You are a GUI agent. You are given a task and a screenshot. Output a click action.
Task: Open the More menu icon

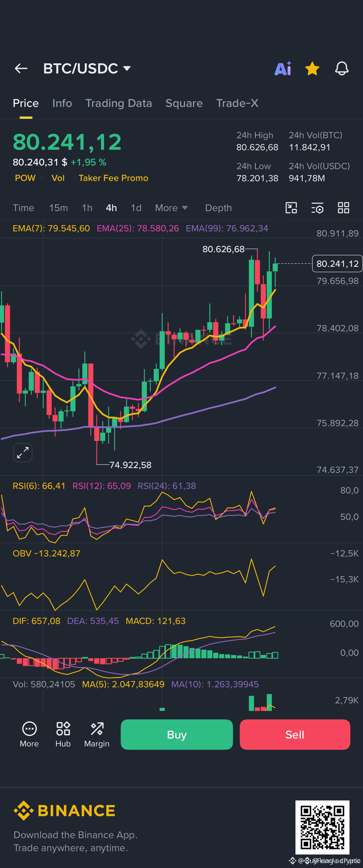(29, 734)
